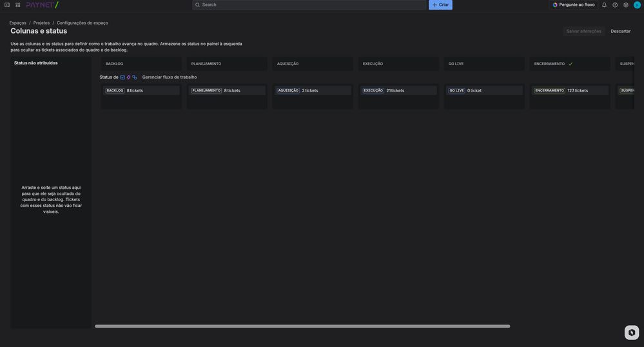Toggle the sidebar collapse icon

(x=7, y=5)
